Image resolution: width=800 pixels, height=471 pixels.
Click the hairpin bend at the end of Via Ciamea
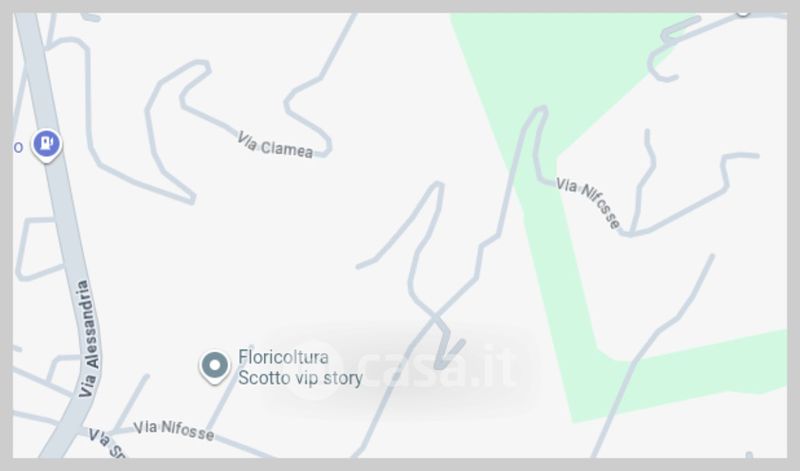coord(326,147)
